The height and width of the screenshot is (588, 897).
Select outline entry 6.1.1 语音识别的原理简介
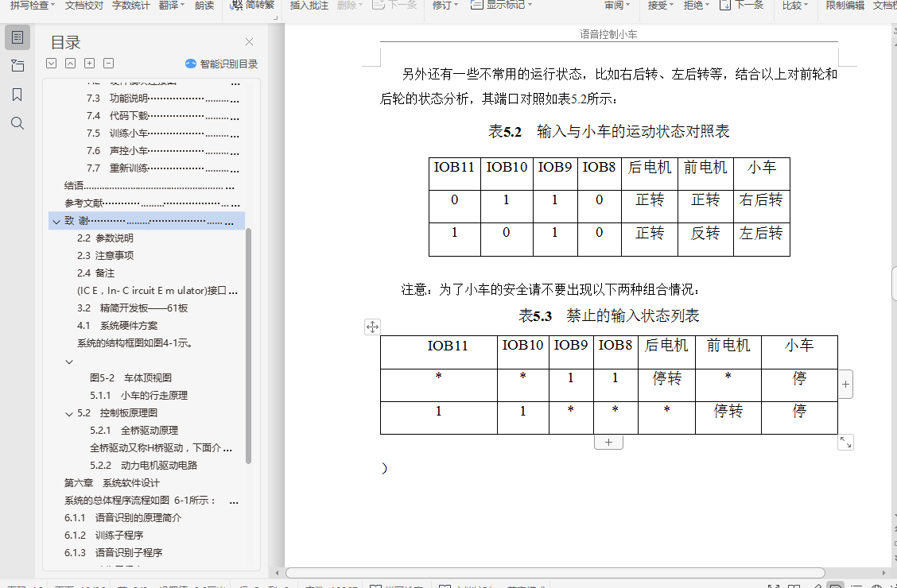(x=123, y=518)
